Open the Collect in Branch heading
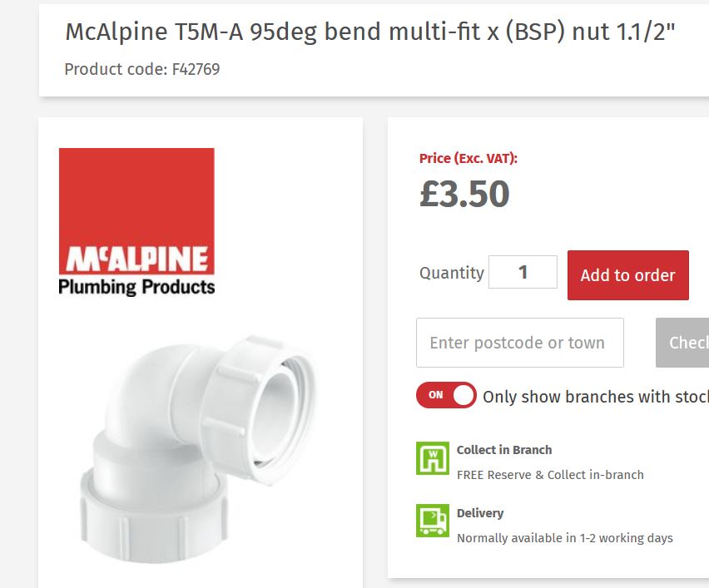This screenshot has width=709, height=588. 503,449
